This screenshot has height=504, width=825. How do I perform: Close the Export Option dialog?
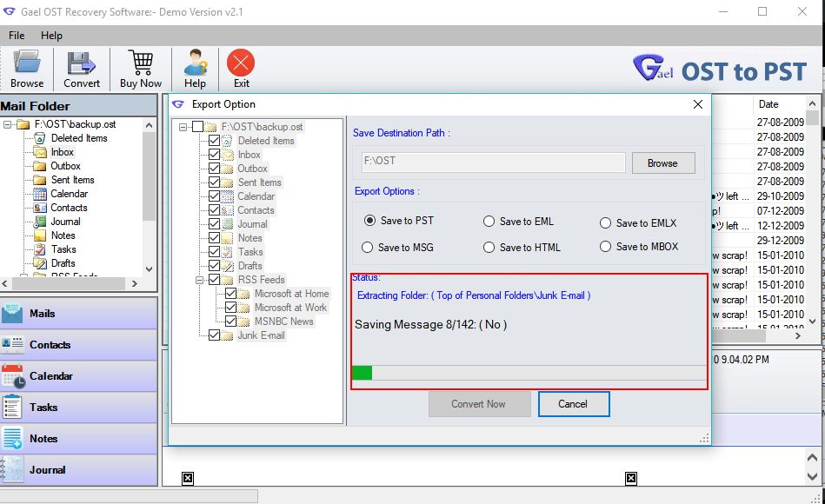pos(698,104)
